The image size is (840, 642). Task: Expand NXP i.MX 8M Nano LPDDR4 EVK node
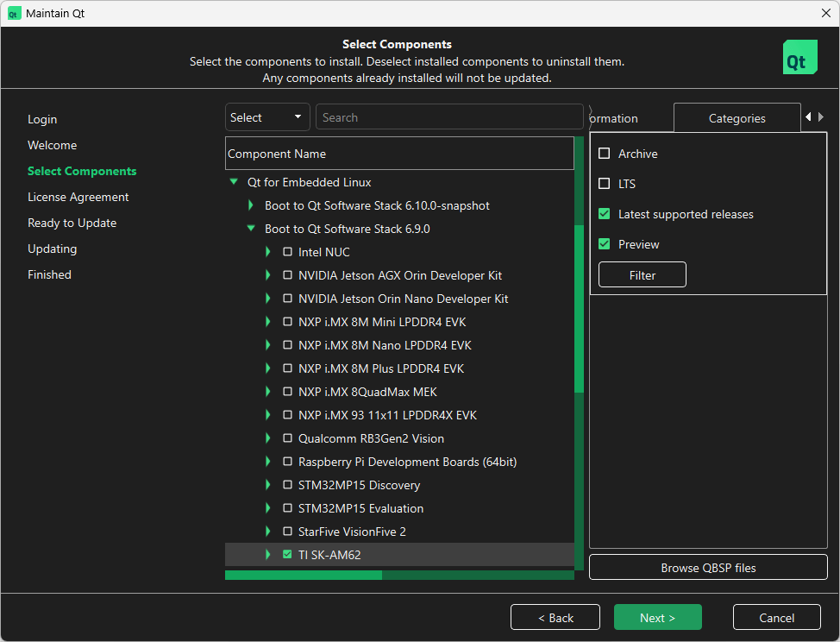268,345
